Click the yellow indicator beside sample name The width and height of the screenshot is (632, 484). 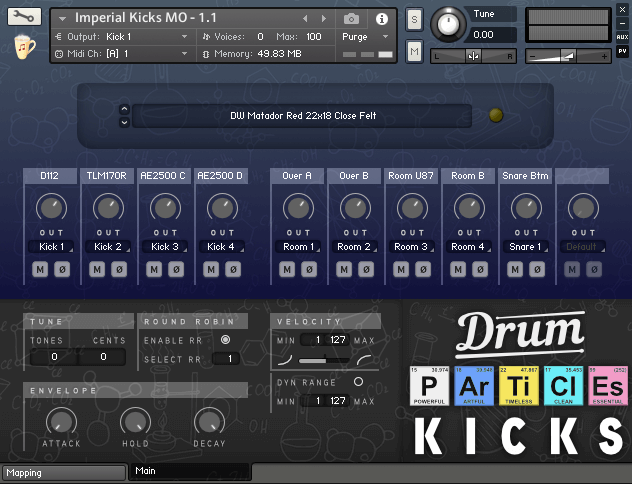point(496,115)
